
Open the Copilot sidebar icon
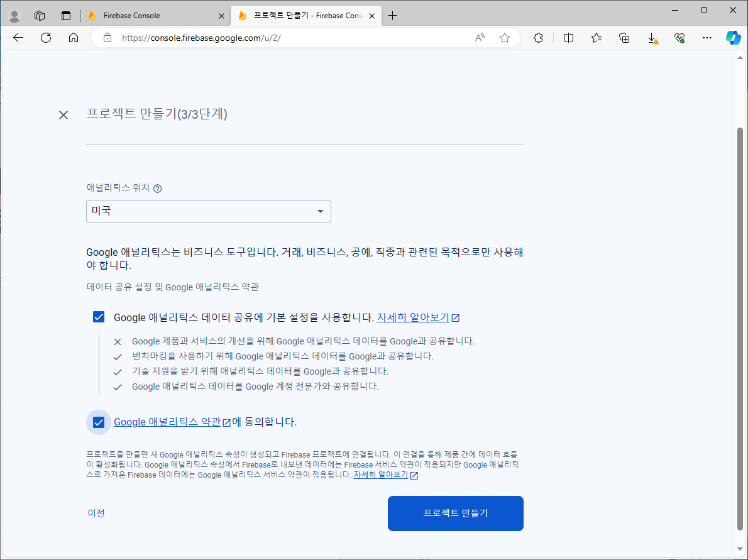pos(733,38)
